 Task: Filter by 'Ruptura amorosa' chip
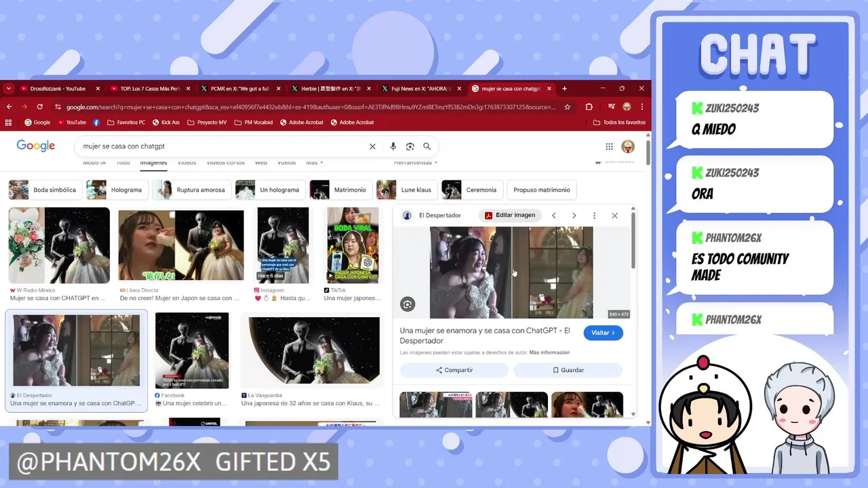(x=191, y=190)
